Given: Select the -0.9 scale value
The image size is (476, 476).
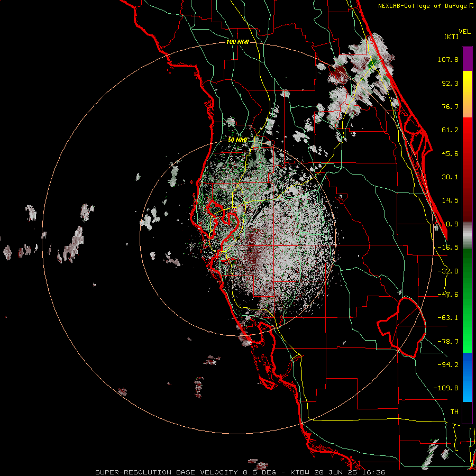Looking at the screenshot, I should tap(450, 224).
